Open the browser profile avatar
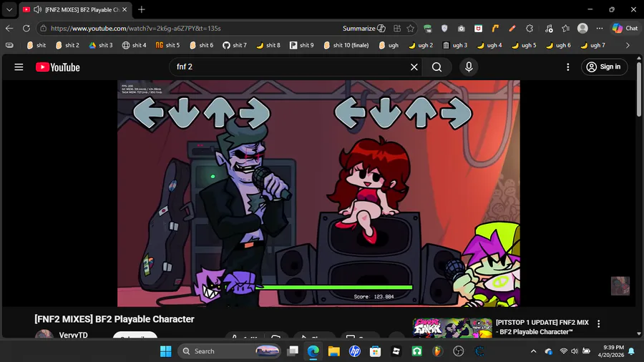Viewport: 644px width, 362px height. tap(582, 29)
